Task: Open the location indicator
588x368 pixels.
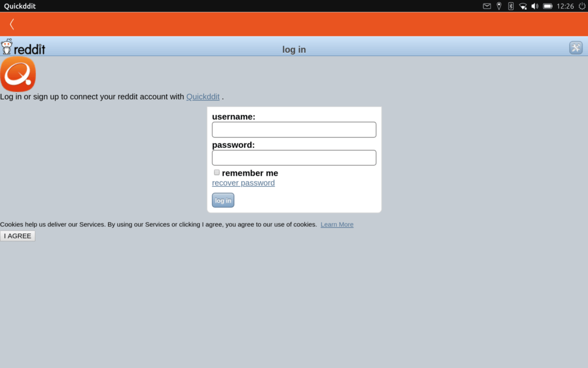Action: [499, 6]
